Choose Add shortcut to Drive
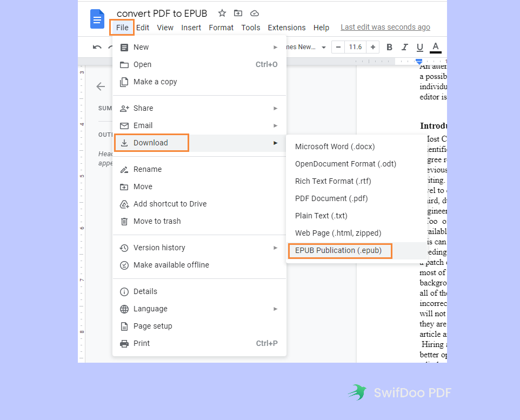This screenshot has height=420, width=520. (x=199, y=204)
